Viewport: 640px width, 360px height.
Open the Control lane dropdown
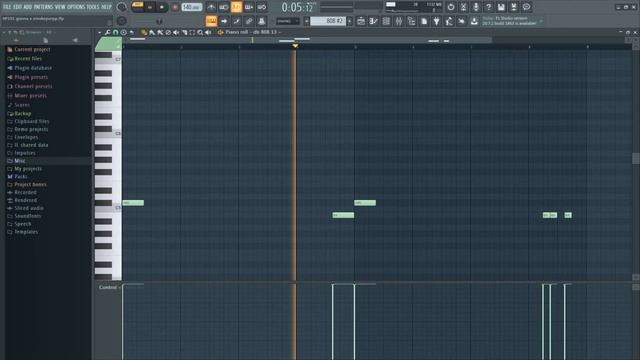coord(109,287)
